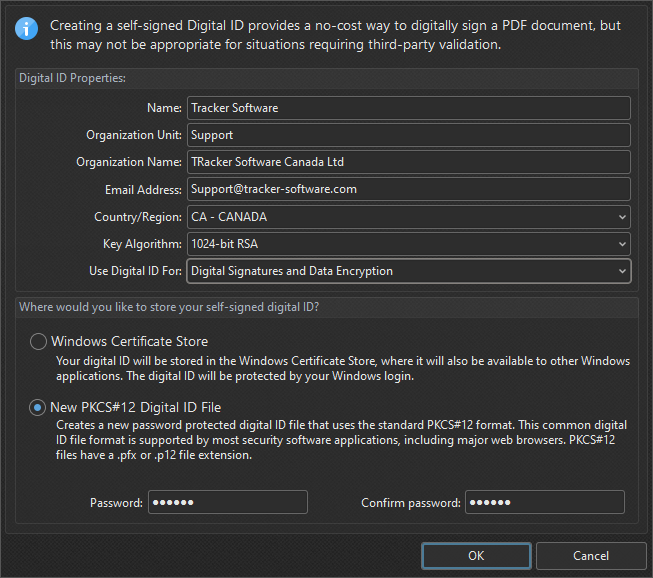This screenshot has height=578, width=653.
Task: Click the PKCS#12 format description paragraph
Action: pos(341,440)
